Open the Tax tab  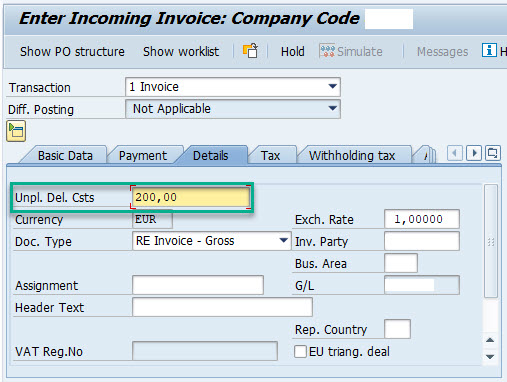(270, 156)
